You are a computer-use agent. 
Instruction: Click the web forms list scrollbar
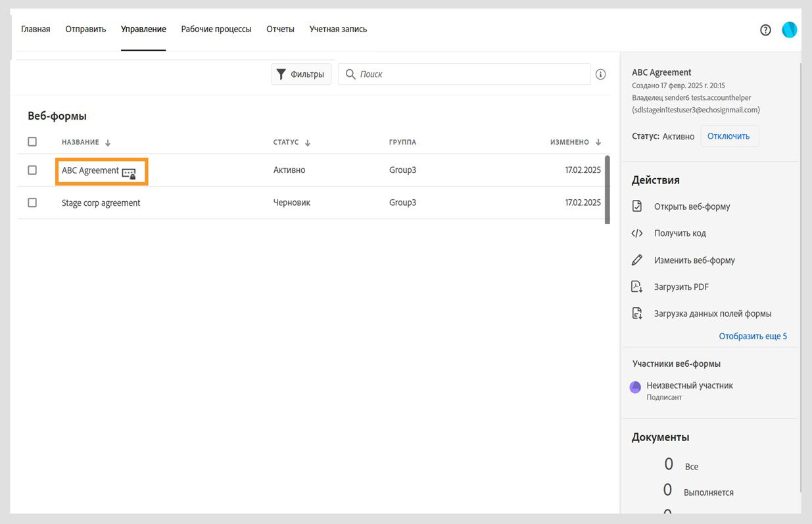[x=607, y=189]
